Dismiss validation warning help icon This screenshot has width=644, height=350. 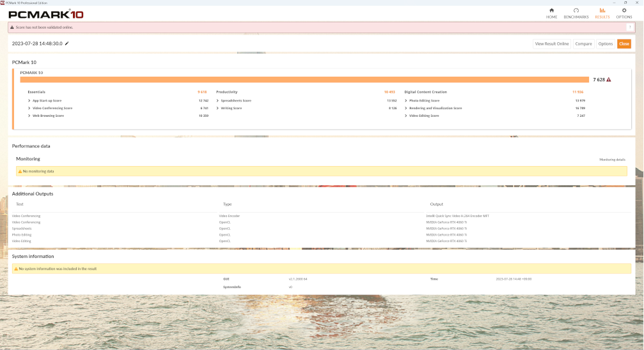(630, 27)
